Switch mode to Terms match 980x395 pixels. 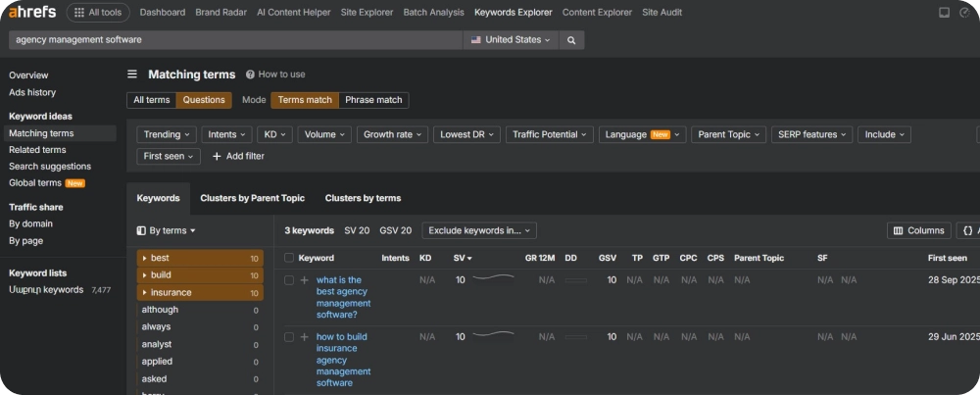click(305, 100)
